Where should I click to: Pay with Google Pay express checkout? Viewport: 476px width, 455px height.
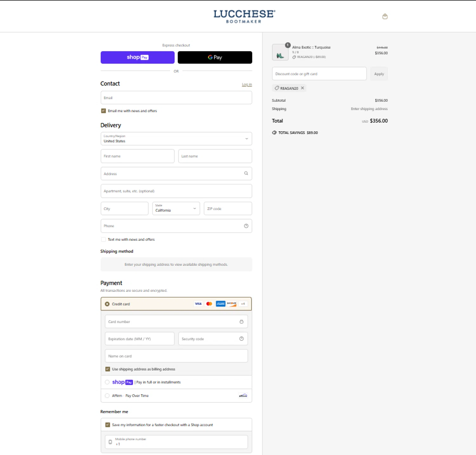(215, 57)
